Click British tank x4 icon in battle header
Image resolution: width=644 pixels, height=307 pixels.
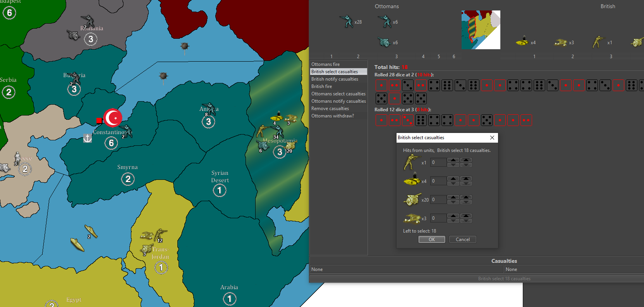[x=522, y=41]
